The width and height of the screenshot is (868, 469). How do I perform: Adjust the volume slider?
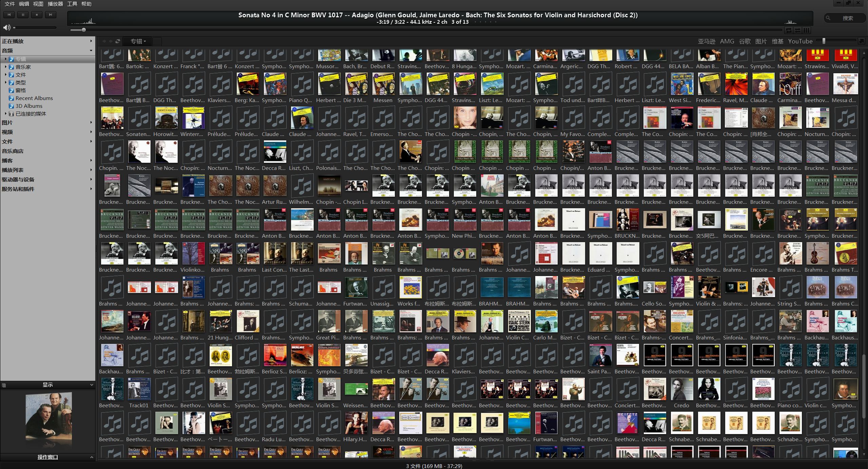(x=35, y=28)
